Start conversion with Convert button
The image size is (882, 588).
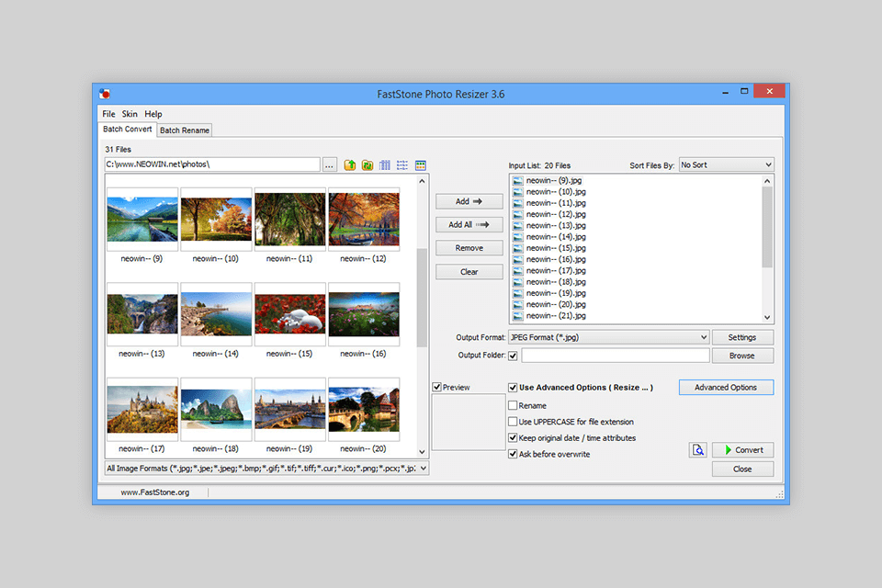pyautogui.click(x=742, y=449)
